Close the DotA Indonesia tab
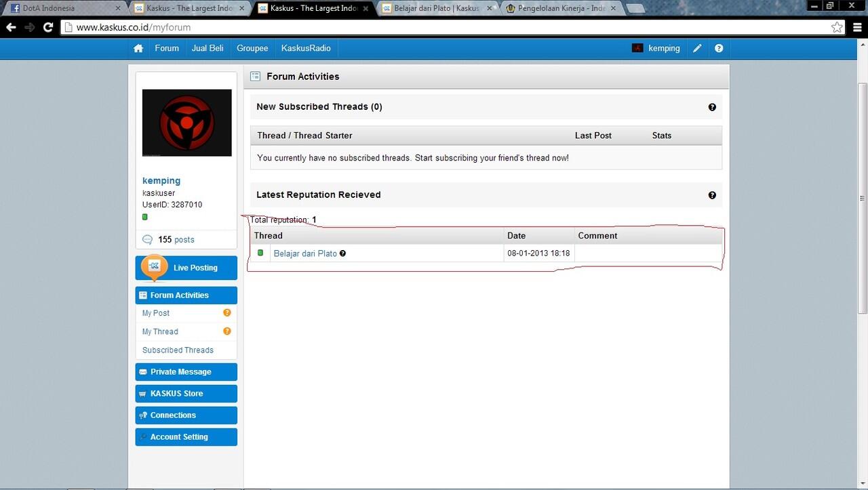 click(x=118, y=9)
